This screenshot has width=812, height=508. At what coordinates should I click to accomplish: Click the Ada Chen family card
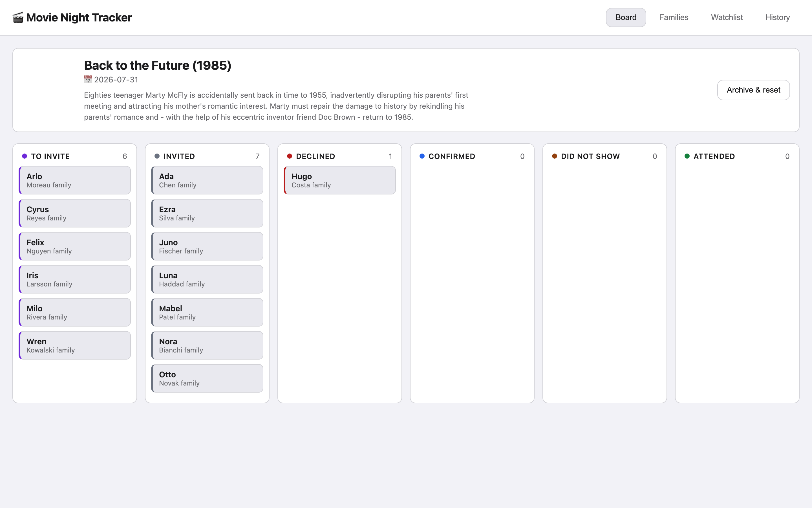point(207,180)
